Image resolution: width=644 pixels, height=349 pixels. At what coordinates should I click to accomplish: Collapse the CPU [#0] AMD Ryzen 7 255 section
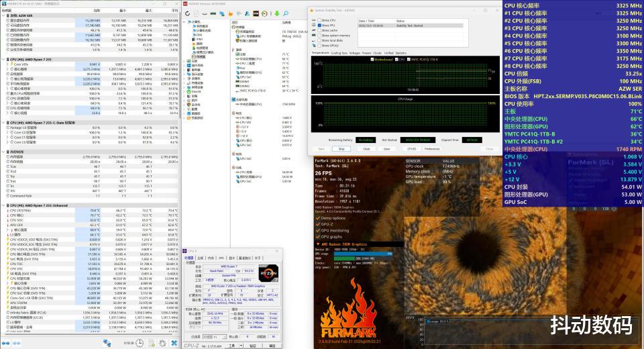coord(3,59)
